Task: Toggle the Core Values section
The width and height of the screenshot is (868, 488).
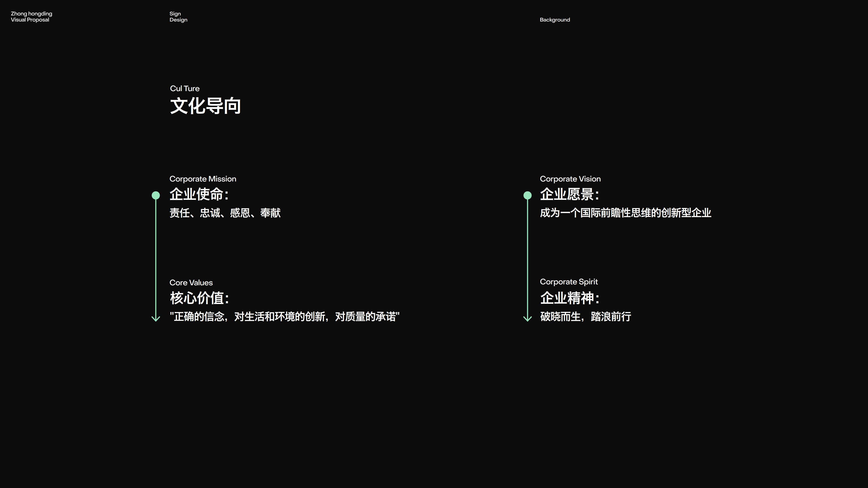Action: pos(191,282)
